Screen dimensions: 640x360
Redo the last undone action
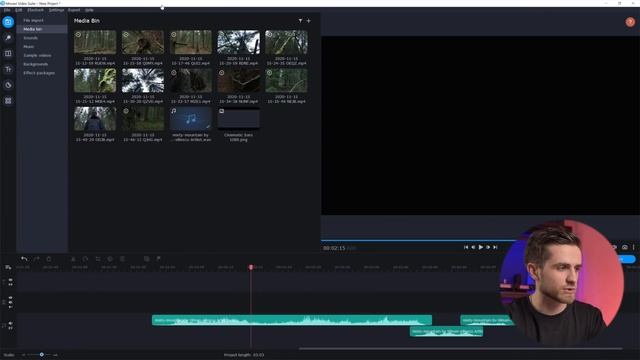coord(36,259)
